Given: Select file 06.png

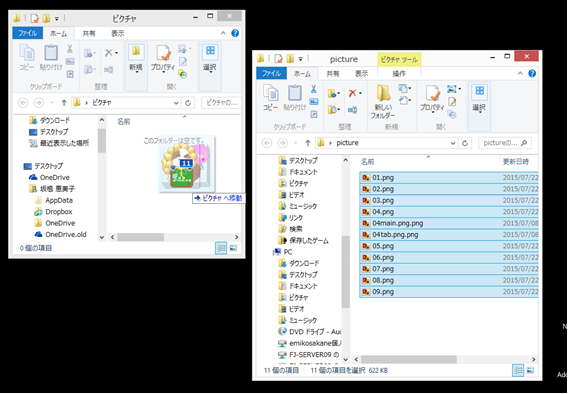Looking at the screenshot, I should point(449,257).
